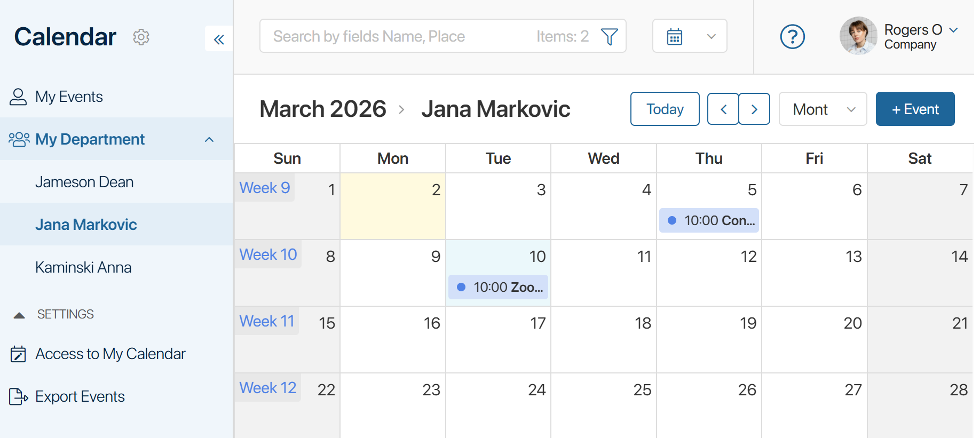The width and height of the screenshot is (980, 438).
Task: Click the Today button
Action: tap(665, 109)
